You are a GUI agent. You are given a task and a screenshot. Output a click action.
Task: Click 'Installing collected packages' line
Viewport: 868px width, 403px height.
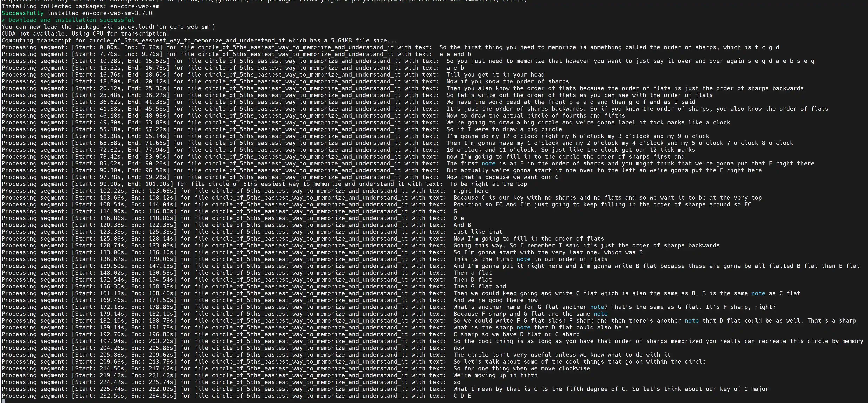coord(81,6)
